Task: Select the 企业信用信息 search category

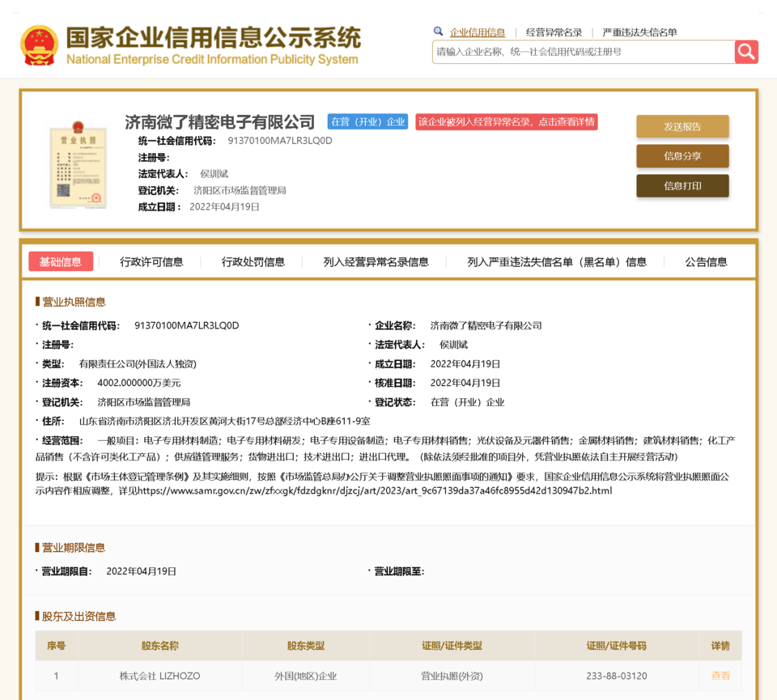Action: click(x=478, y=32)
